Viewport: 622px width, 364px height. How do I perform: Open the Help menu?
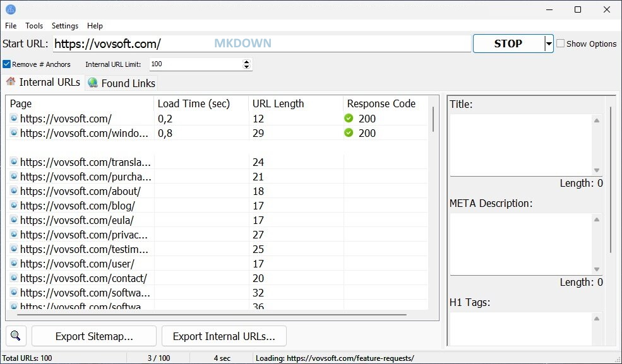(95, 26)
